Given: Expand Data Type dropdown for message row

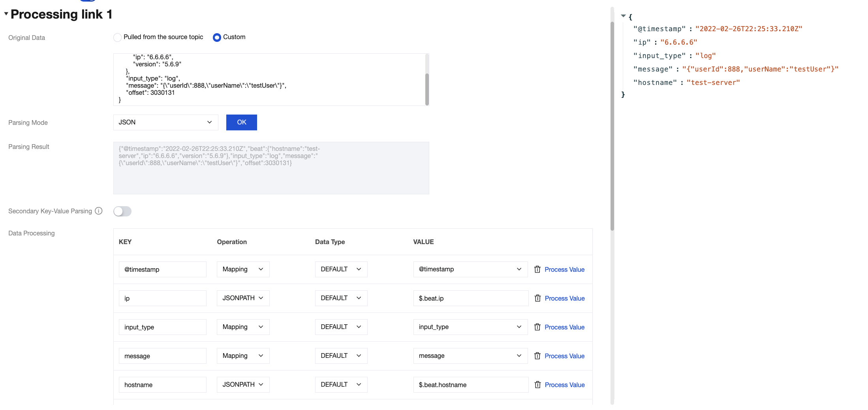Looking at the screenshot, I should coord(341,356).
